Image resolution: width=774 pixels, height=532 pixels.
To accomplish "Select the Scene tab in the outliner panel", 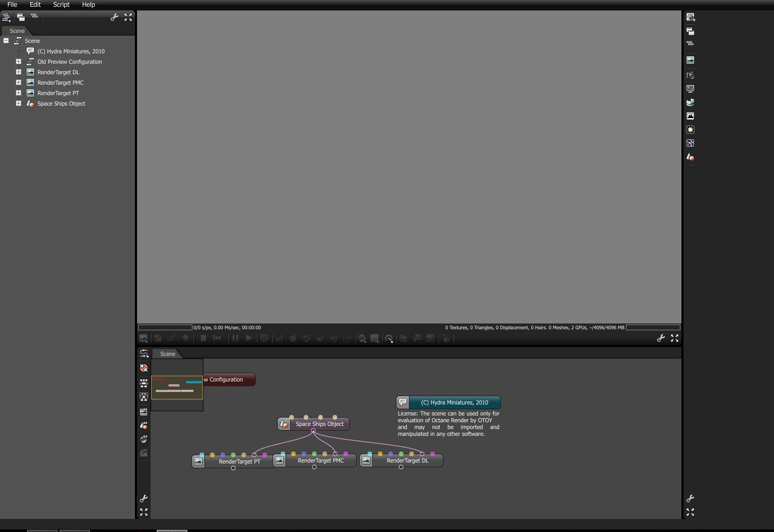I will [x=17, y=31].
